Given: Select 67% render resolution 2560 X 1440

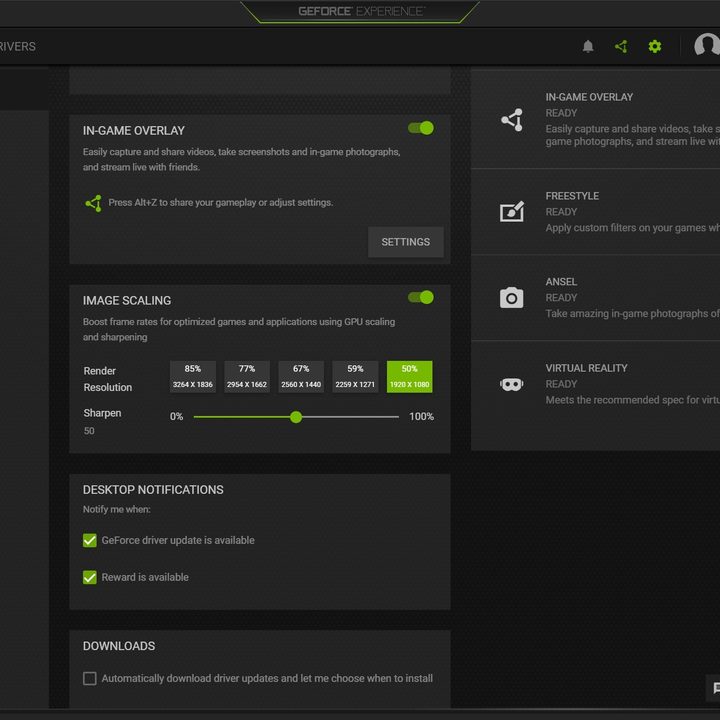Looking at the screenshot, I should pos(301,377).
